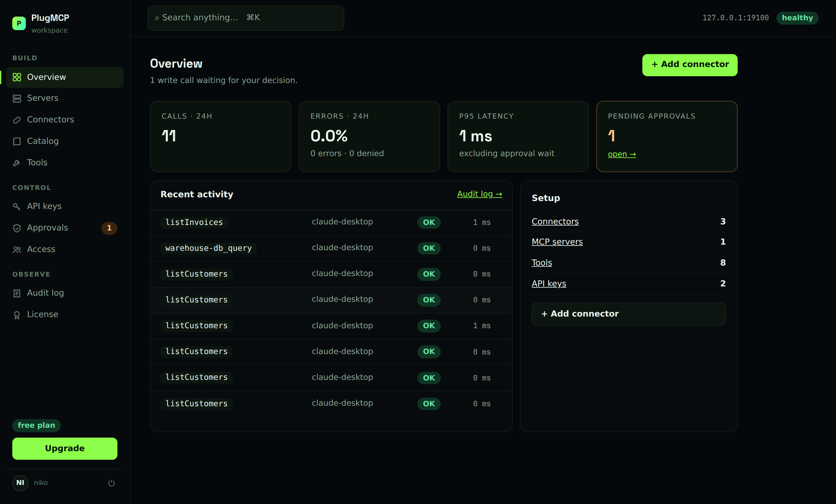The height and width of the screenshot is (504, 836).
Task: Click the Upgrade button
Action: coord(65,448)
